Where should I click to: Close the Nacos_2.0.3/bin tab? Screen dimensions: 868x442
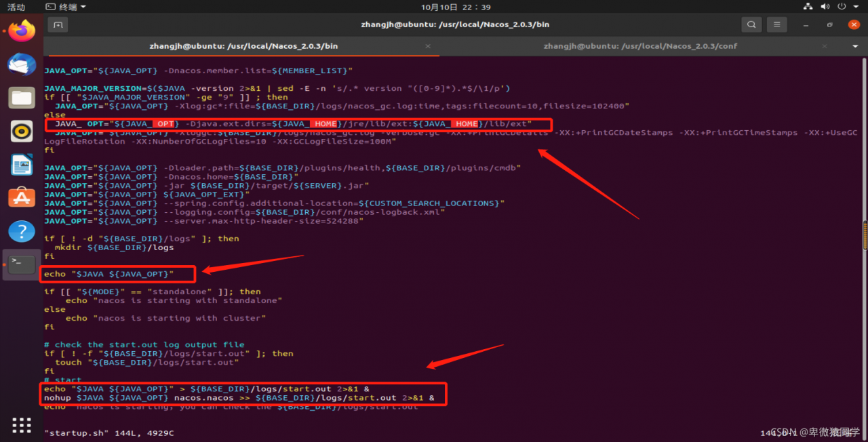428,46
